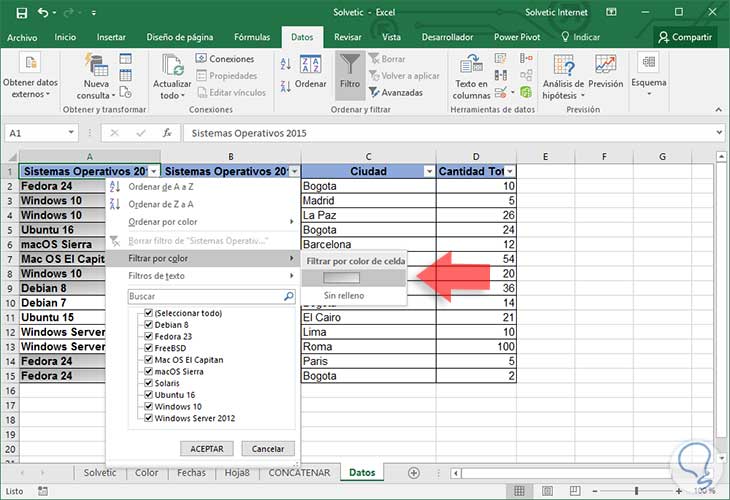Screen dimensions: 730x500
Task: Click the zoom slider handle
Action: point(636,491)
